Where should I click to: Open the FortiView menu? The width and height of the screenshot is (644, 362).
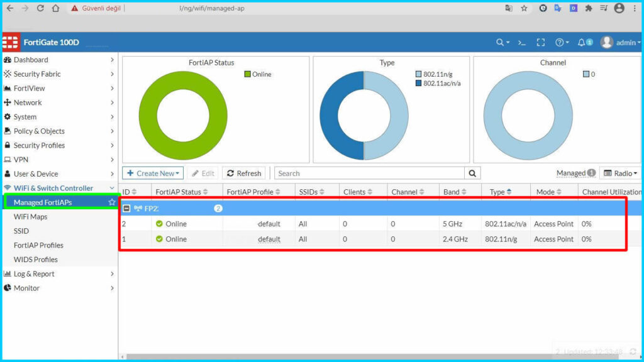(x=60, y=88)
